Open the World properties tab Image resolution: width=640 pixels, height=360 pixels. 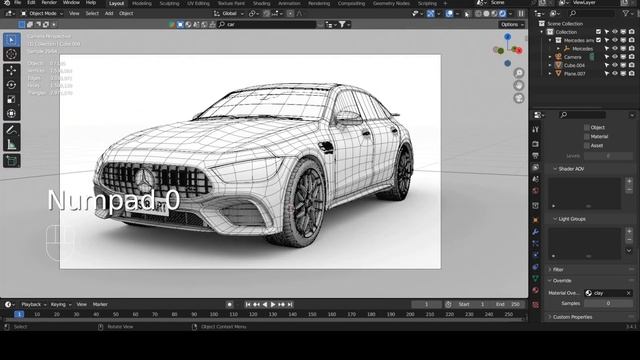[x=536, y=191]
